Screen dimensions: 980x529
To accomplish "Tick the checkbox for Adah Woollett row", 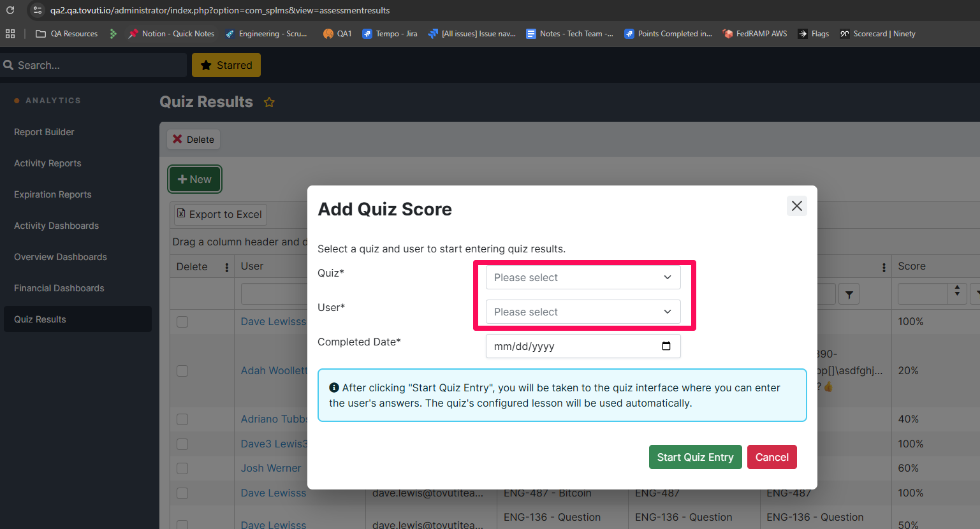I will pos(182,371).
